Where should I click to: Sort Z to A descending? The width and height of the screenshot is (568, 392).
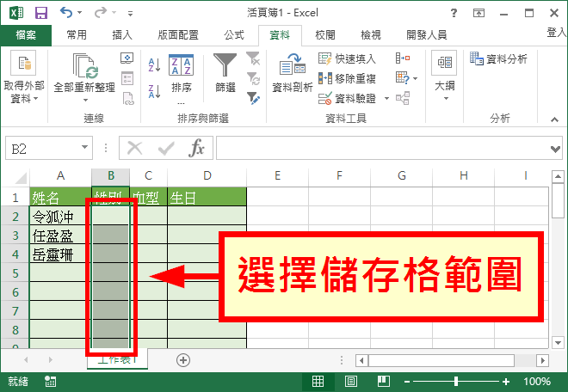click(155, 91)
